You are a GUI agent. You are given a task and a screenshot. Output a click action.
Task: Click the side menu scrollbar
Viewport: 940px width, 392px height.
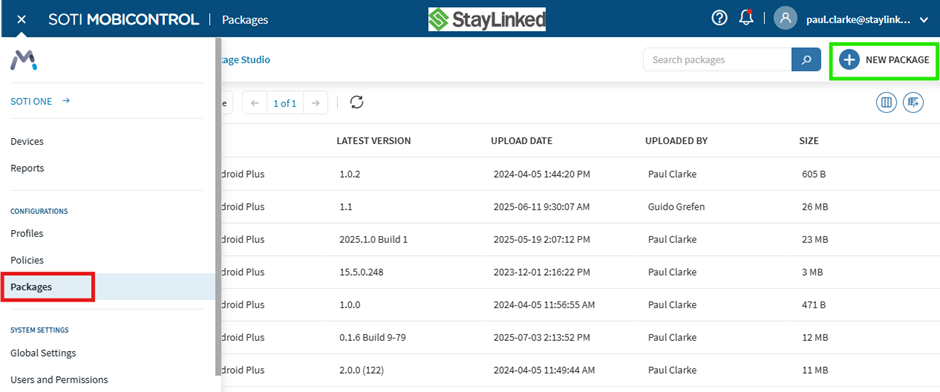(218, 207)
